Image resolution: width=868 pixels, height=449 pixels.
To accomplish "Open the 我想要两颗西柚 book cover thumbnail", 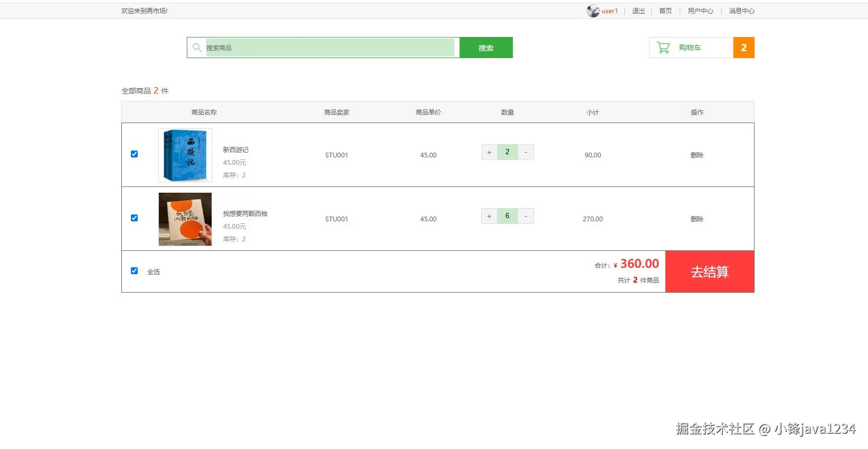I will (185, 219).
